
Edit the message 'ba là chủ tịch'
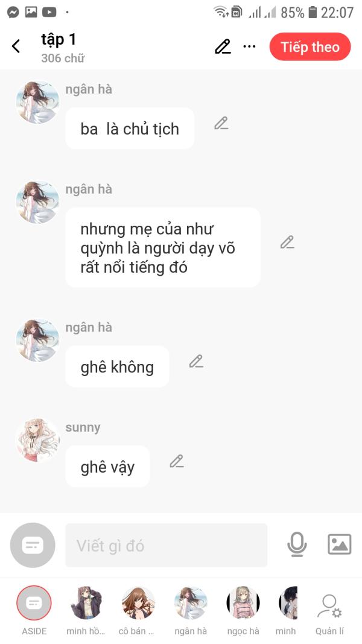[221, 123]
